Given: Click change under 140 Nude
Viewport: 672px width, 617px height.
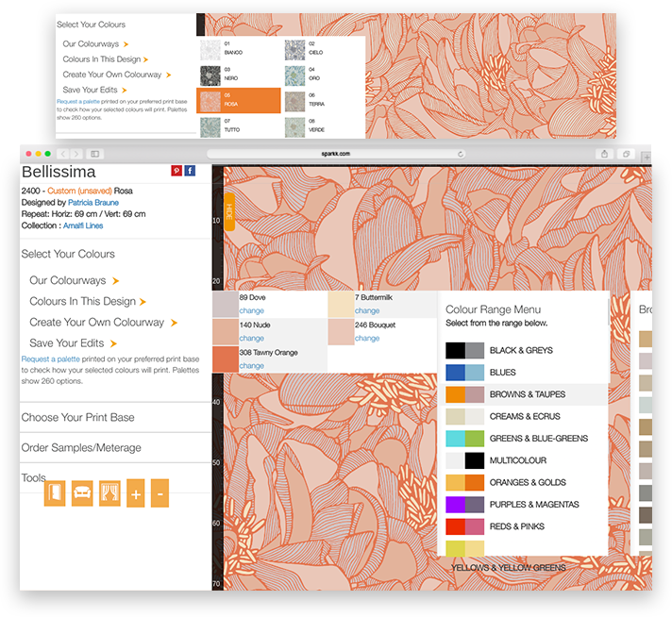Looking at the screenshot, I should pyautogui.click(x=252, y=338).
